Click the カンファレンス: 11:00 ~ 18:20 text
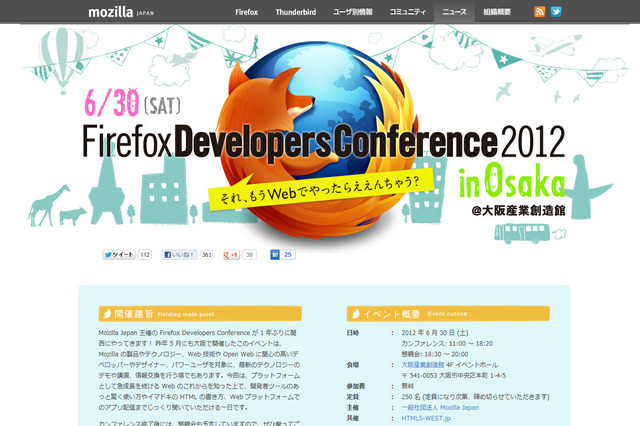The image size is (640, 426). click(447, 344)
